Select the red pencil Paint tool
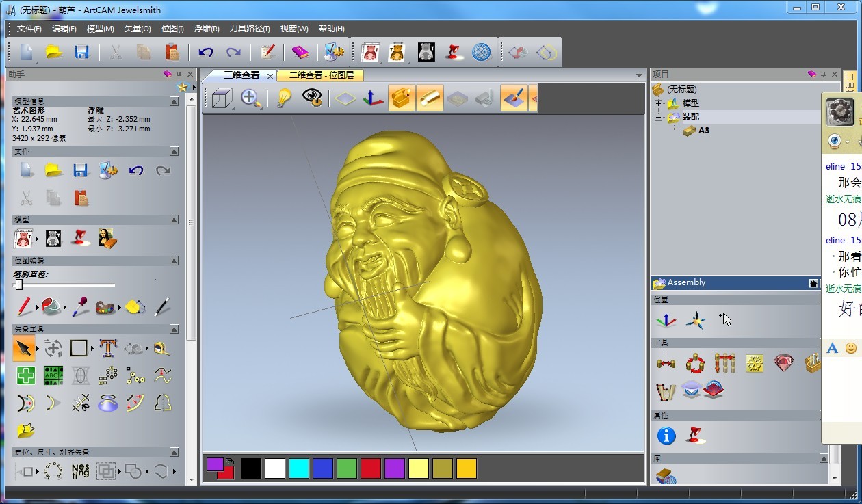Screen dimensions: 862x504 pos(25,306)
